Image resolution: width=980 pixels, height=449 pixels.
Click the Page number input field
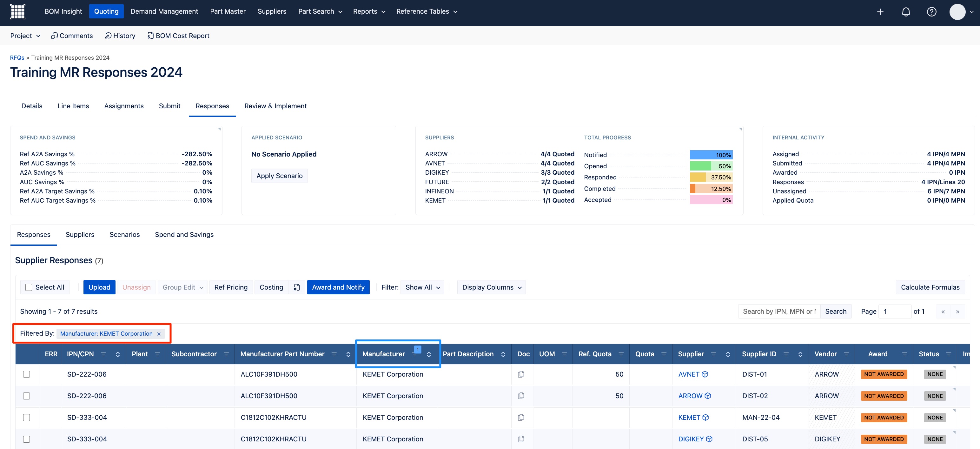894,311
